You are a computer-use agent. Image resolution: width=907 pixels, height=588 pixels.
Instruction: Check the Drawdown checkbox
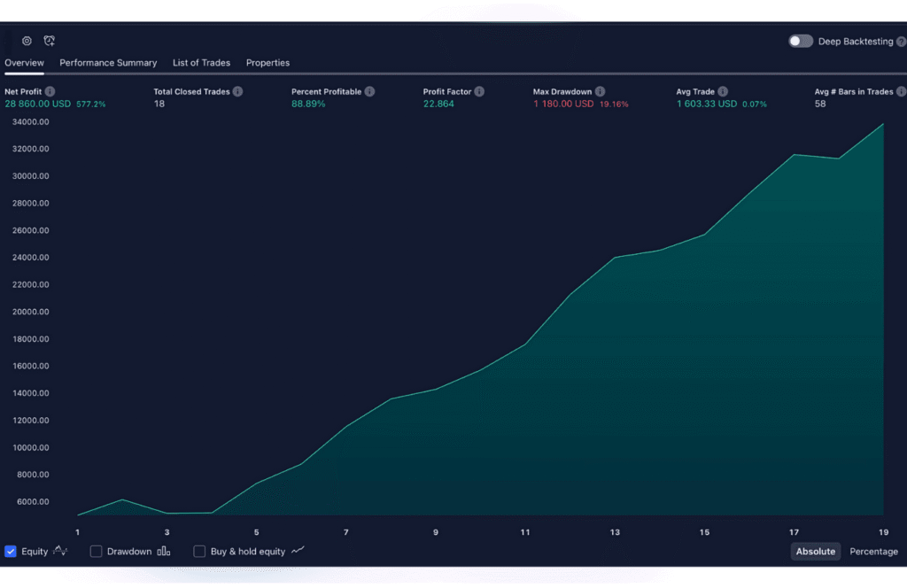click(97, 551)
